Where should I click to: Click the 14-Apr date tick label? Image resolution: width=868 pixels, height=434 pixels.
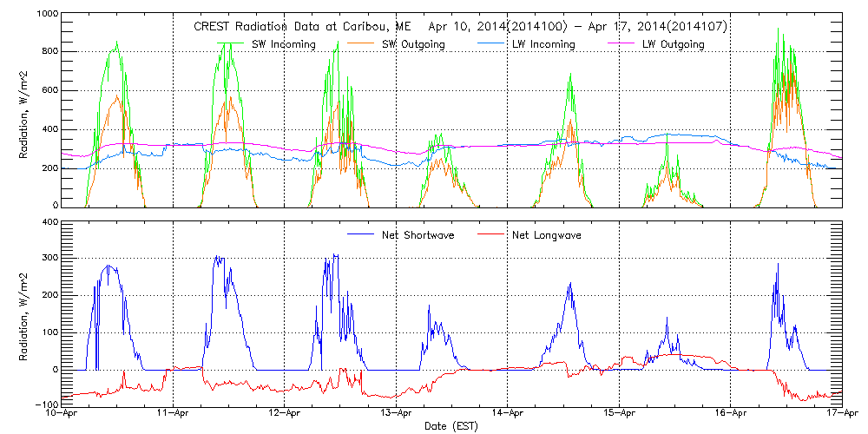pyautogui.click(x=508, y=415)
